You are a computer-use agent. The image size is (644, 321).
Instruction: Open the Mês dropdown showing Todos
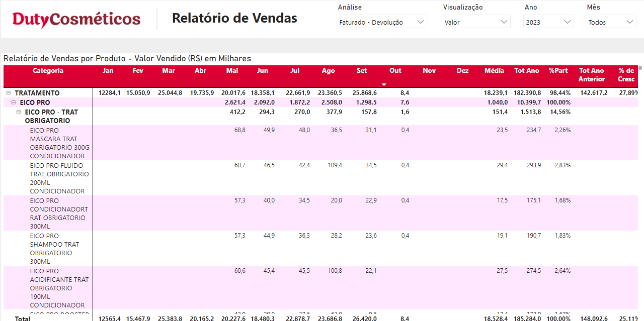point(611,22)
